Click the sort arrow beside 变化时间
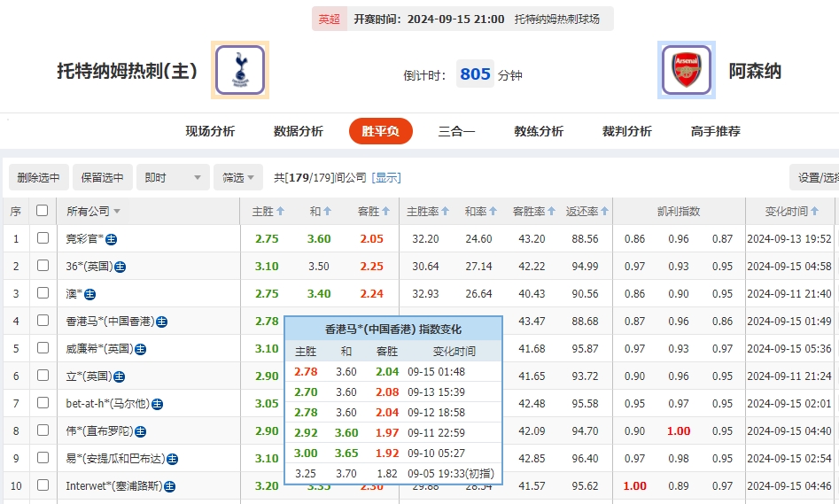The height and width of the screenshot is (504, 839). tap(815, 212)
